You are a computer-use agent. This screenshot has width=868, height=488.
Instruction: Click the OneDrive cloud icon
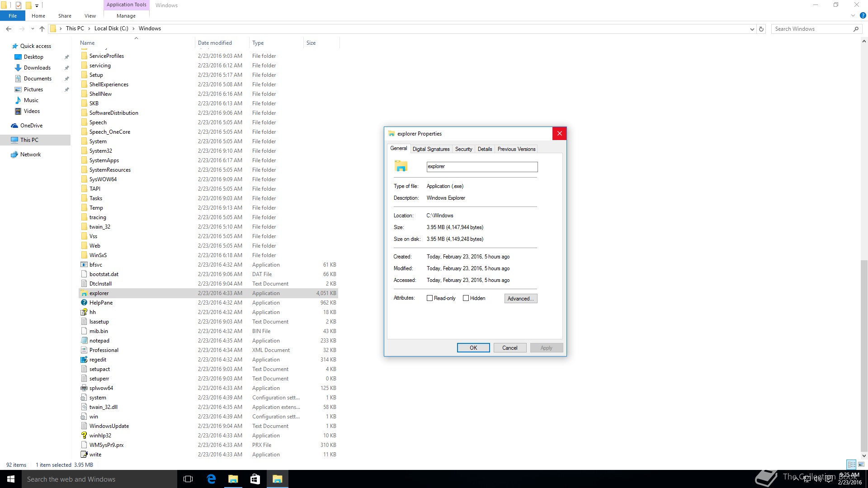[14, 126]
